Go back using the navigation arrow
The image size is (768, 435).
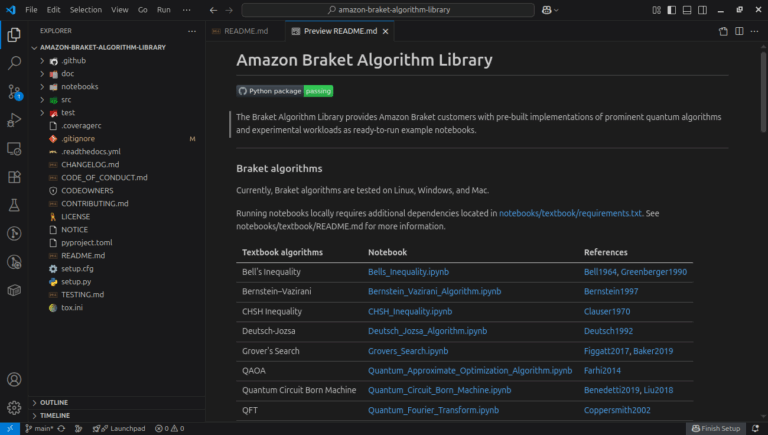213,10
